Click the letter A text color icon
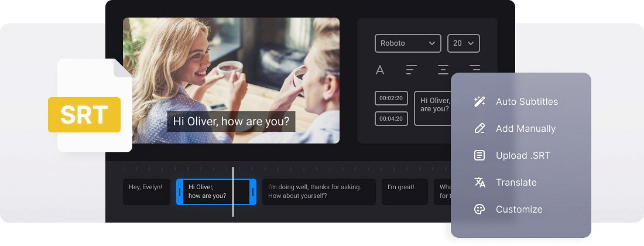Viewport: 644px width, 246px height. [380, 70]
